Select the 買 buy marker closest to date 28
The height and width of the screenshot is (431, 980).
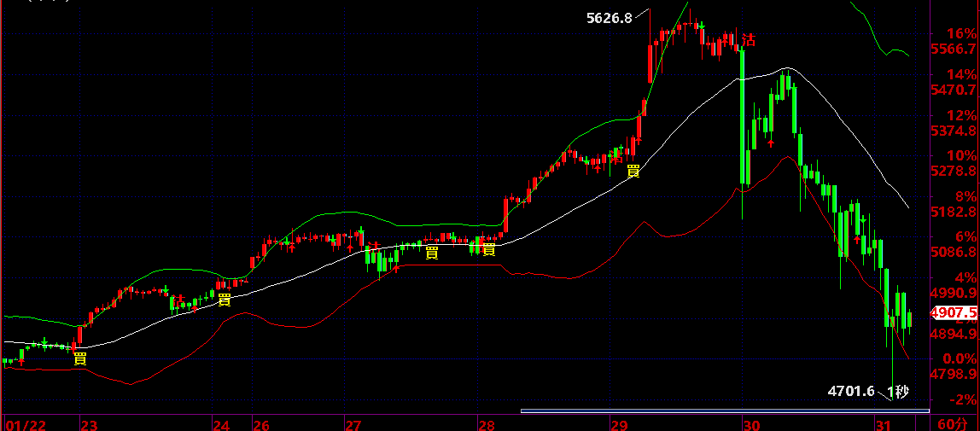(489, 250)
